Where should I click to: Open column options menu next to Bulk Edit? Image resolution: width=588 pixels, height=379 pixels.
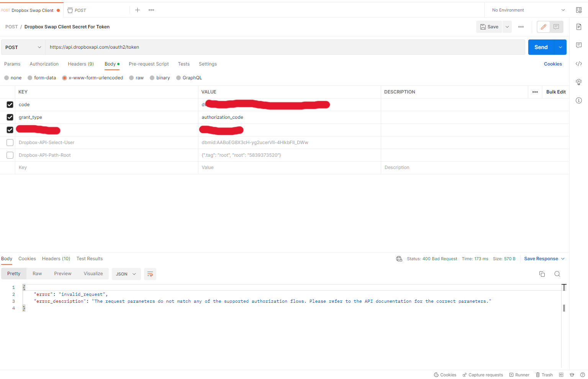tap(535, 92)
